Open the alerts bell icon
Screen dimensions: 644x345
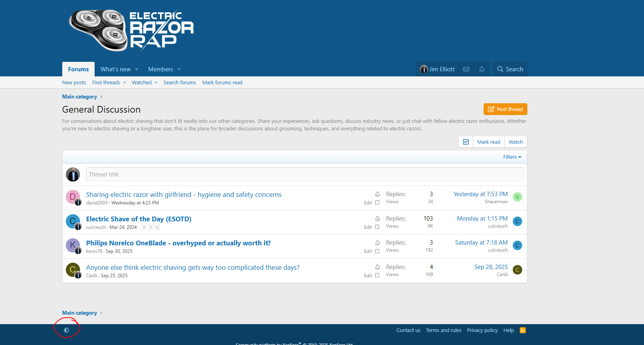click(x=482, y=69)
